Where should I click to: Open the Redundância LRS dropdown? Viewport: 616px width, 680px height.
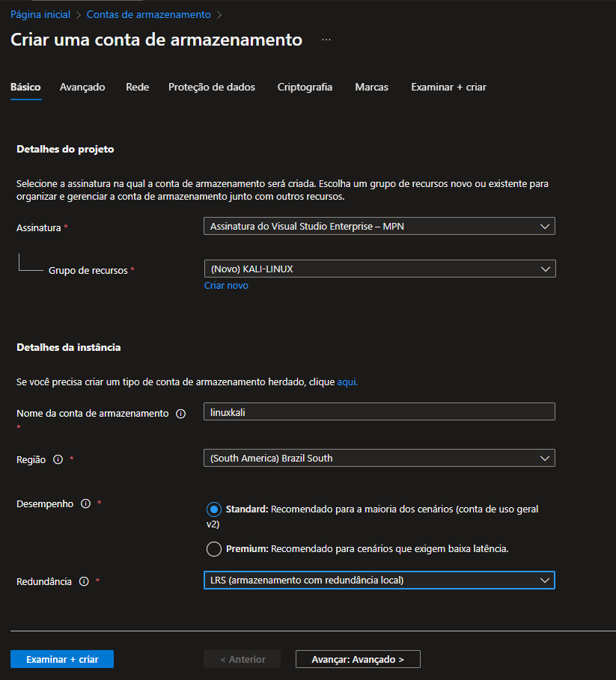coord(379,580)
